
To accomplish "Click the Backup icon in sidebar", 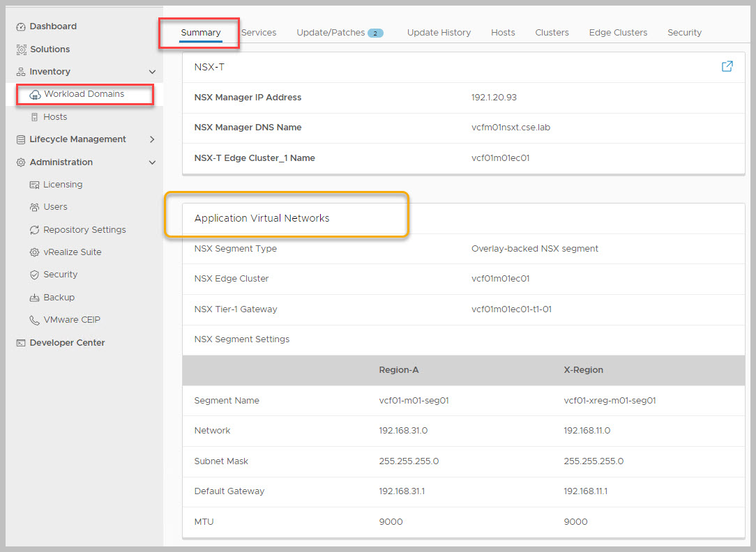I will [x=34, y=298].
